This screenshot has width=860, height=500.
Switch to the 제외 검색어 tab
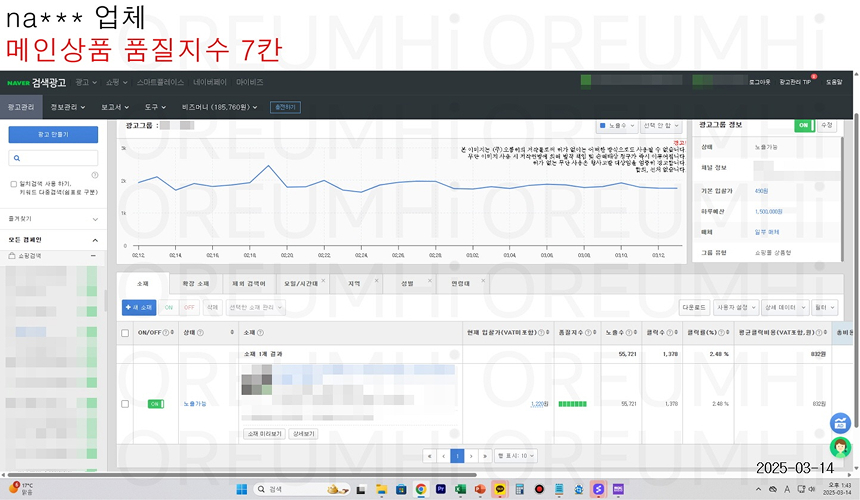(248, 283)
